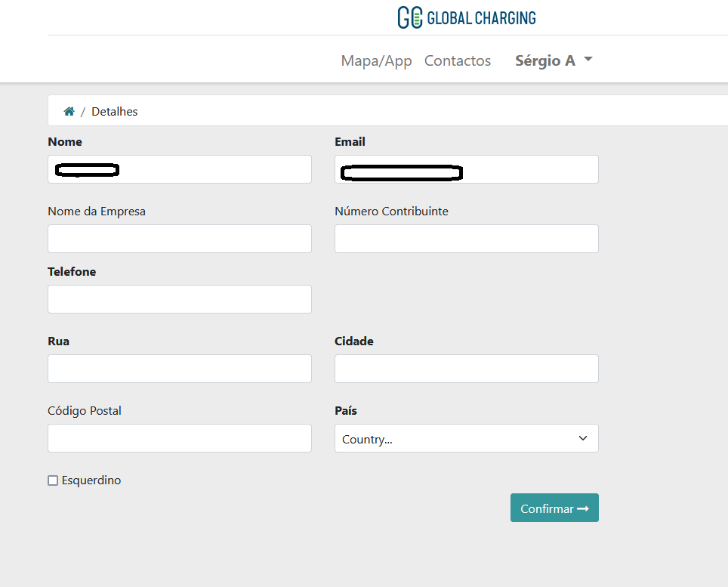
Task: Focus the Código Postal field
Action: (179, 438)
